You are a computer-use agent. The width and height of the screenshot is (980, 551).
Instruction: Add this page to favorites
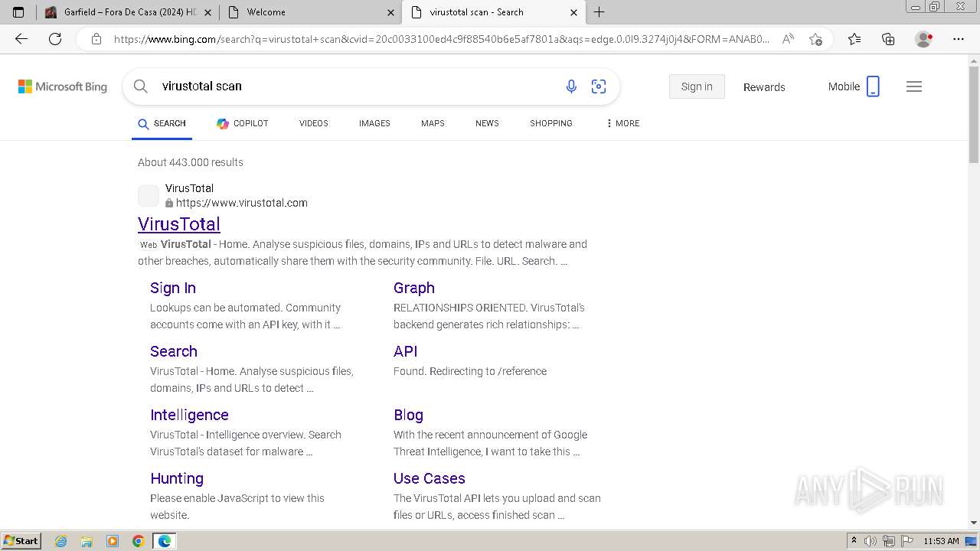pos(815,39)
